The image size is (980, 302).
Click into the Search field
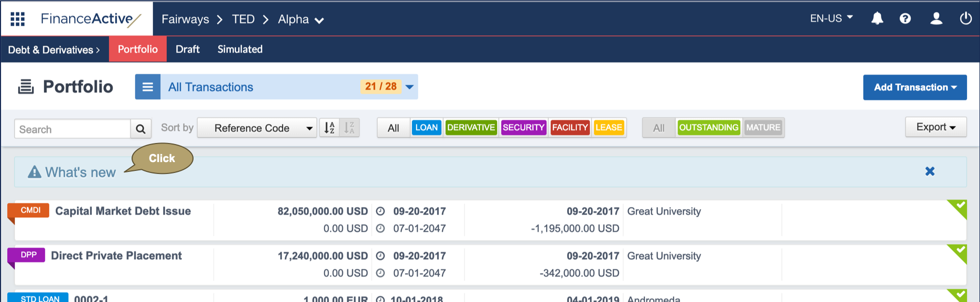coord(72,129)
